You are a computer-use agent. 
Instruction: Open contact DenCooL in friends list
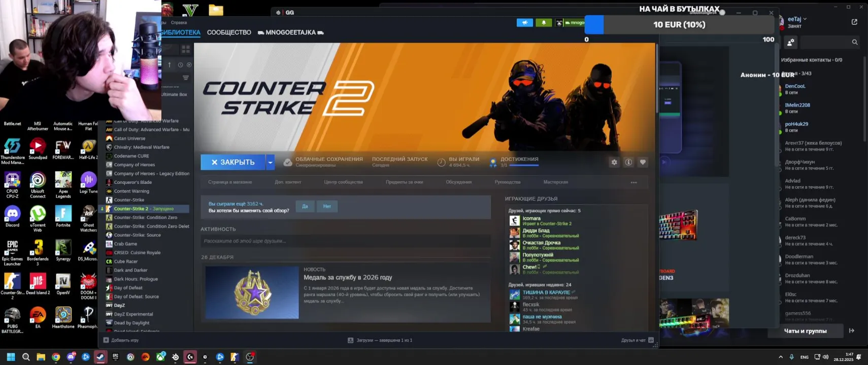(795, 89)
